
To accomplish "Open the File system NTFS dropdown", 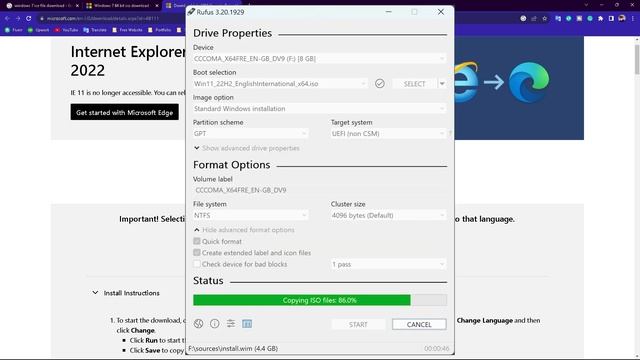I will coord(251,215).
